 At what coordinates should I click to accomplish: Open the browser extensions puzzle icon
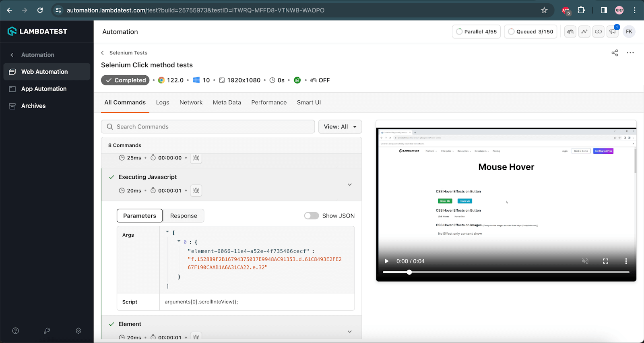581,10
